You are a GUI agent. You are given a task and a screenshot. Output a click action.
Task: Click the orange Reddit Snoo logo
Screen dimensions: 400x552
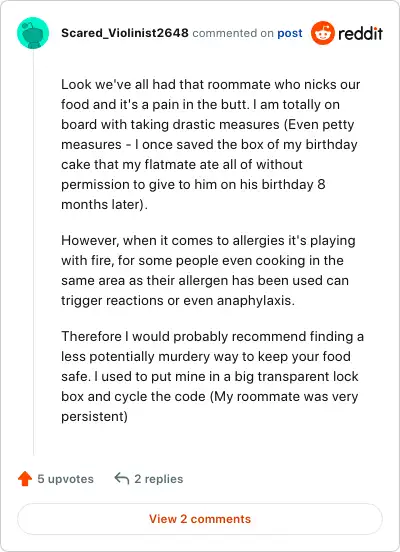pyautogui.click(x=323, y=33)
